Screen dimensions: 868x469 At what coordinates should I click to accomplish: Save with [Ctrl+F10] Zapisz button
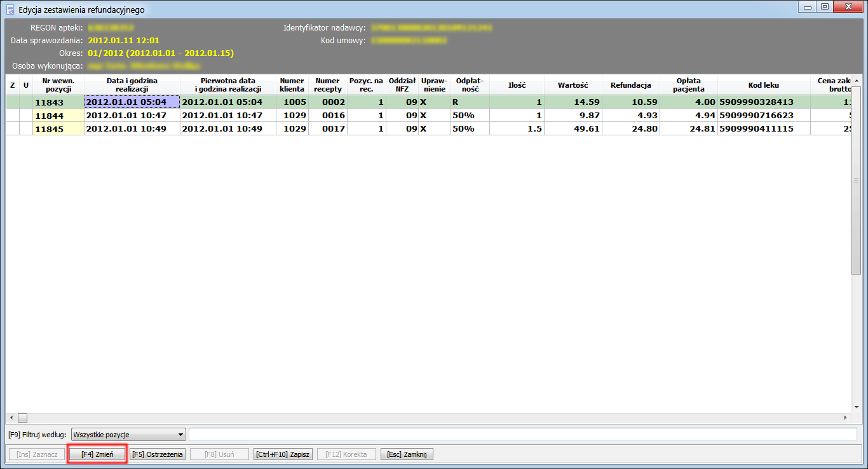tap(283, 454)
